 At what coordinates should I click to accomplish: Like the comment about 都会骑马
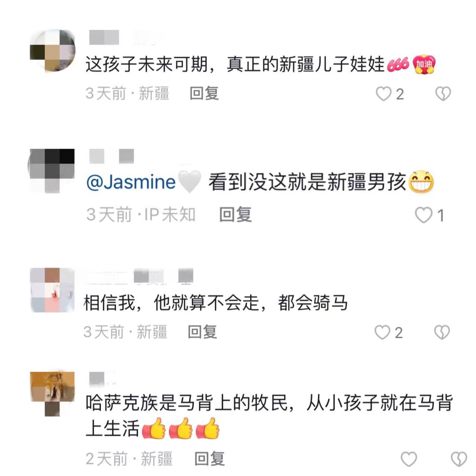[x=382, y=332]
